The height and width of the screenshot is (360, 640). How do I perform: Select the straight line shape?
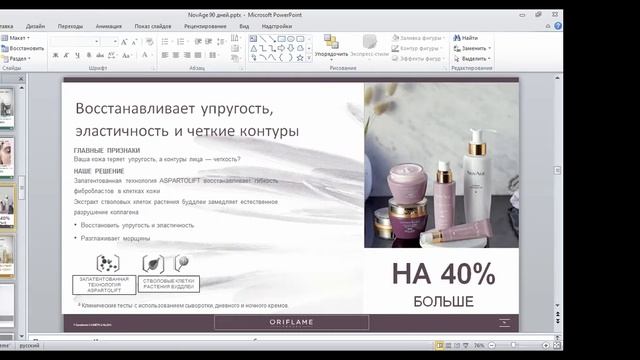coord(262,39)
